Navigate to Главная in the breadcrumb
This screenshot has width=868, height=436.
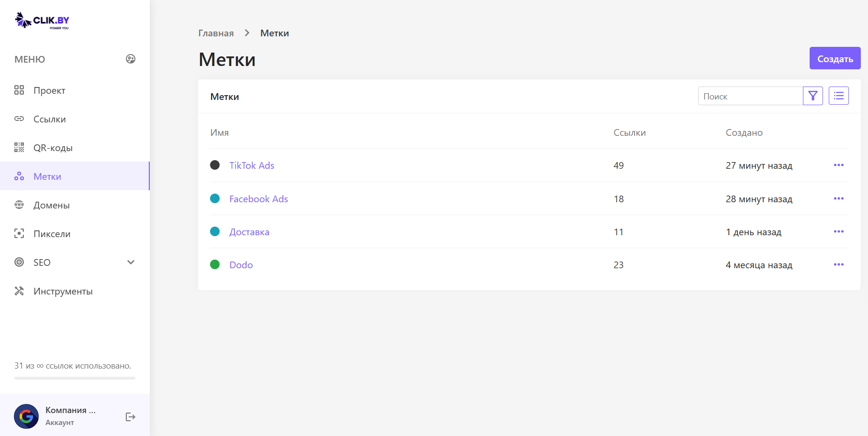coord(216,33)
